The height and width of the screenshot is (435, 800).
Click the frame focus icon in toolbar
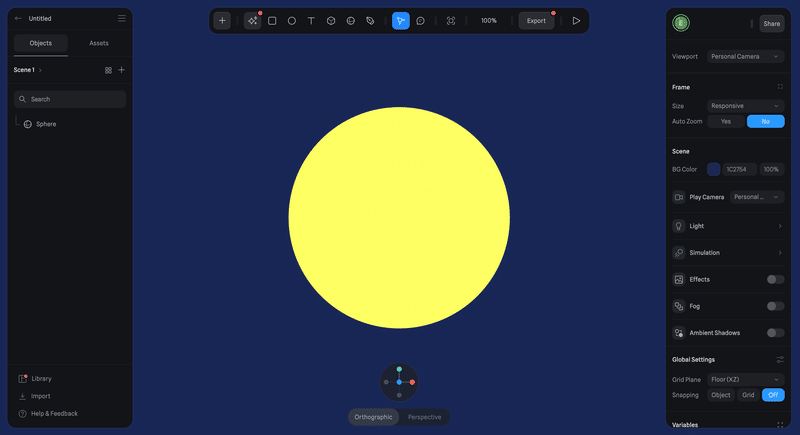451,21
